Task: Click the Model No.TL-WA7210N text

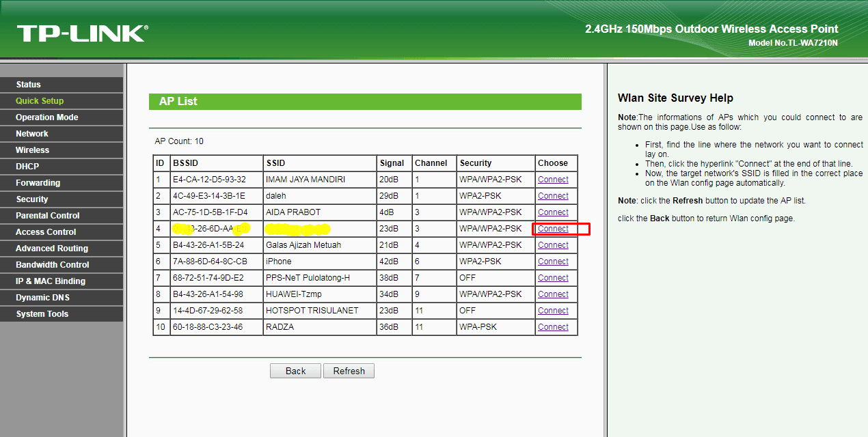Action: click(x=793, y=43)
